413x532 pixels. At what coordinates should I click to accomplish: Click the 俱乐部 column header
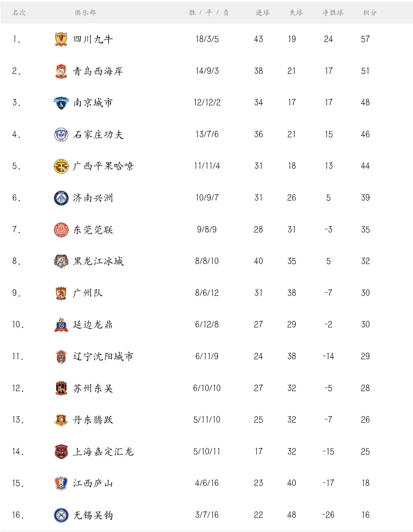tap(85, 13)
